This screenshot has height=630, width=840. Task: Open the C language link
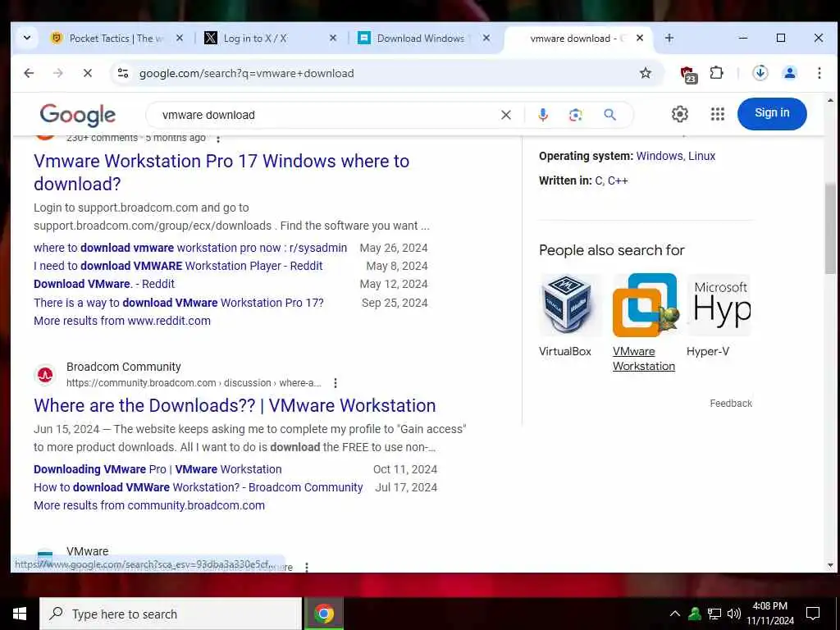598,181
